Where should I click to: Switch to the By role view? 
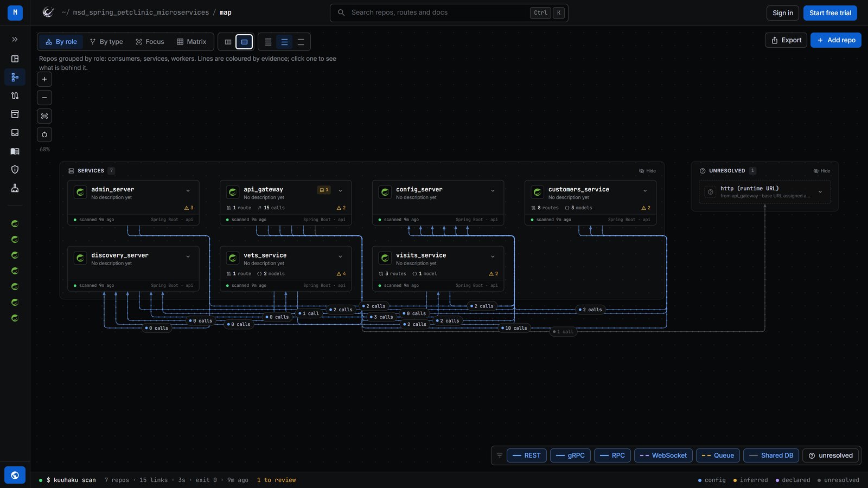click(61, 42)
